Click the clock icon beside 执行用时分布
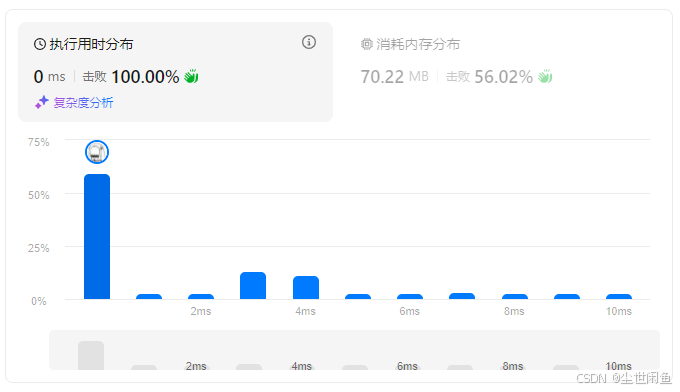The image size is (680, 392). pos(40,44)
